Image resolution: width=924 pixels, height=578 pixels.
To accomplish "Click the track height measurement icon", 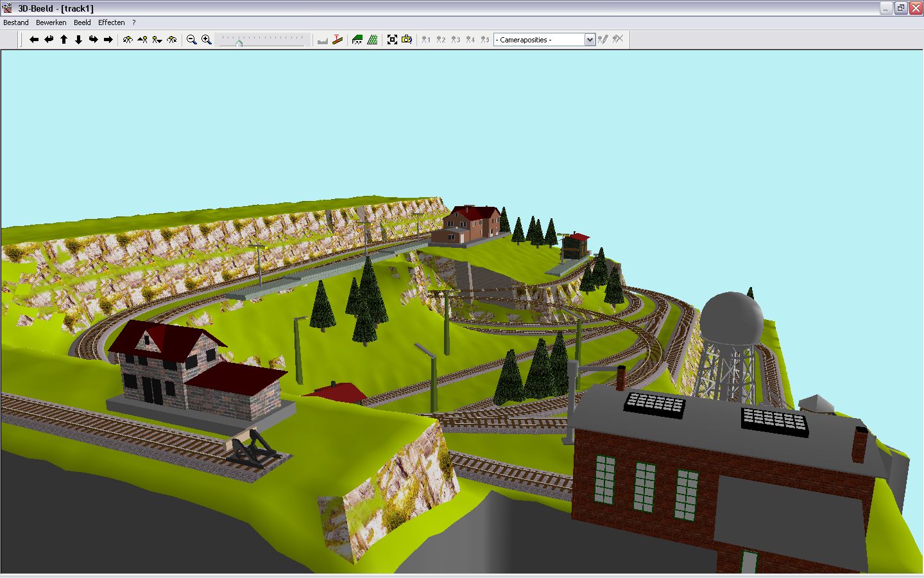I will click(338, 40).
